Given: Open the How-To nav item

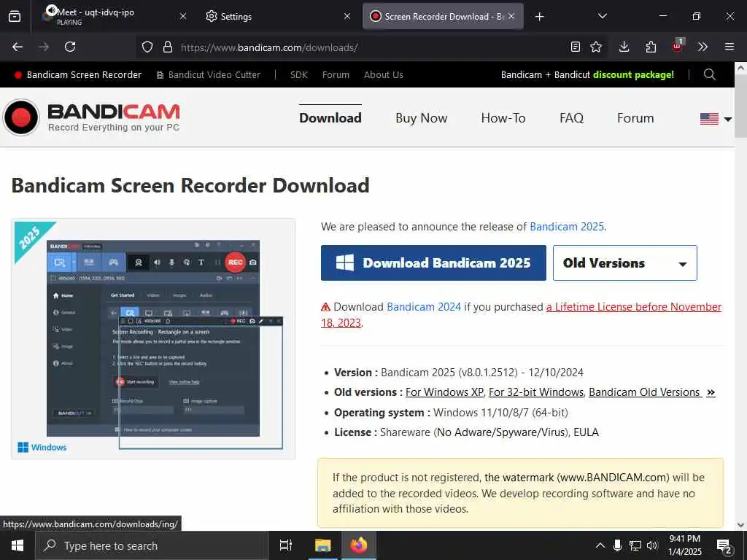Looking at the screenshot, I should click(503, 118).
